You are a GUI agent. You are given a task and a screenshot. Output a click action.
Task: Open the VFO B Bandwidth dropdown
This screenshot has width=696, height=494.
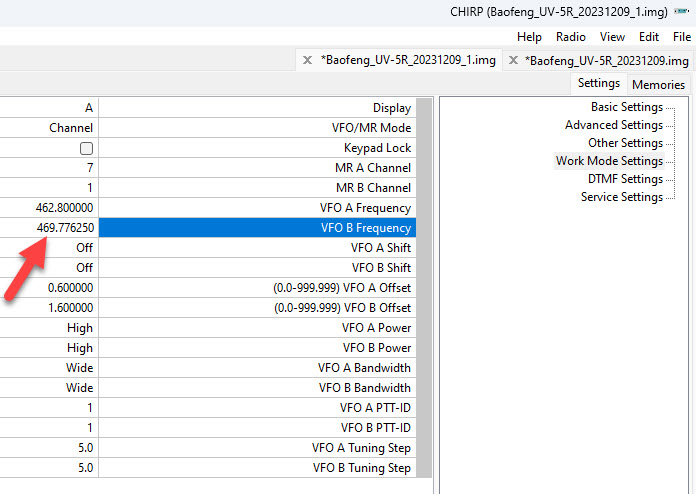click(x=50, y=388)
